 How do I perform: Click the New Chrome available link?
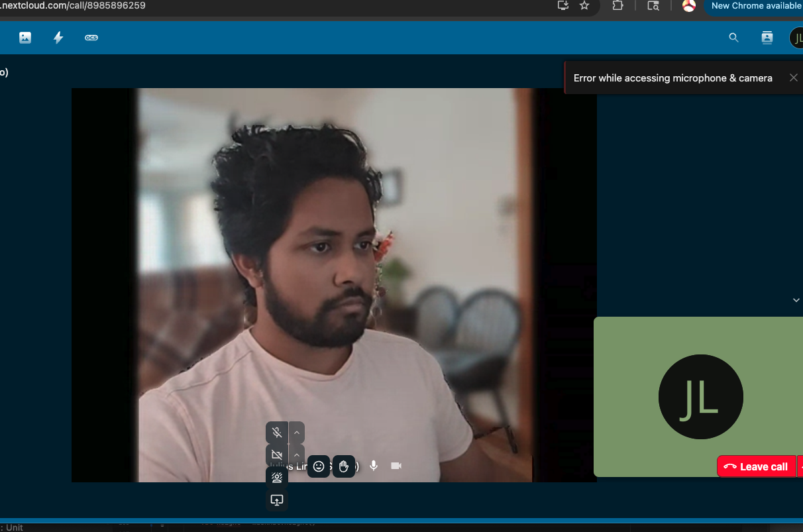coord(755,5)
